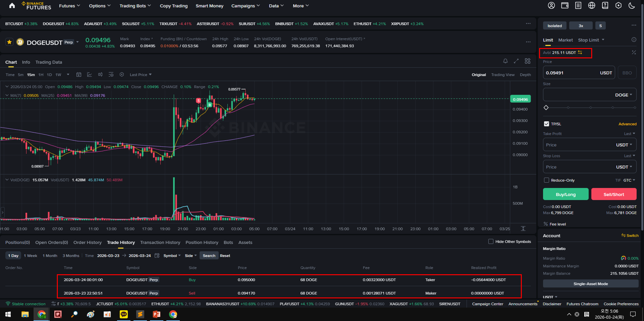Open File Explorer from taskbar
This screenshot has height=321, width=644.
click(x=25, y=314)
